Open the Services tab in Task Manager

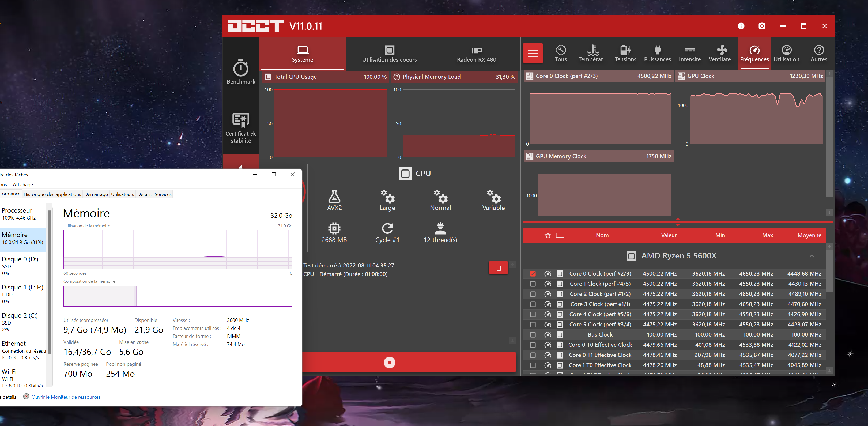tap(163, 194)
